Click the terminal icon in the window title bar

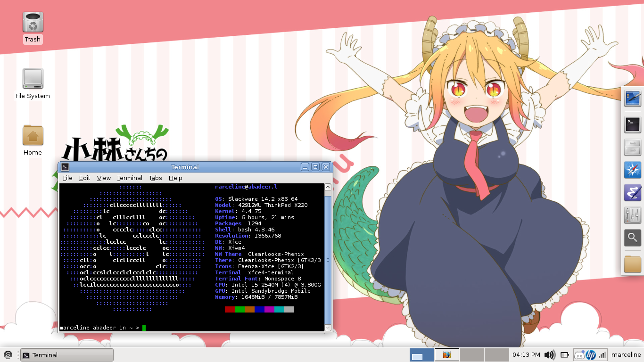click(x=65, y=167)
